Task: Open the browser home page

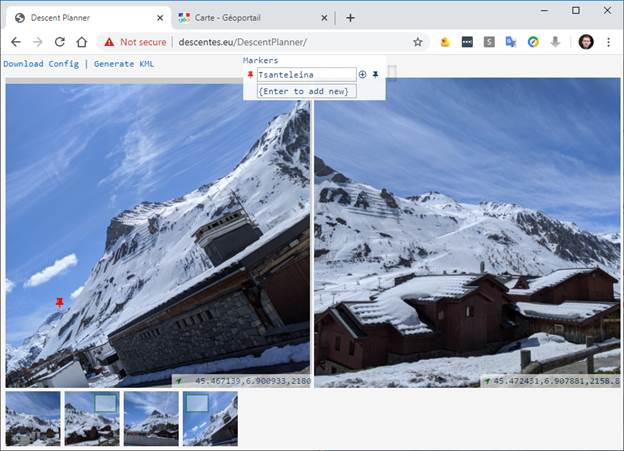Action: click(x=82, y=42)
